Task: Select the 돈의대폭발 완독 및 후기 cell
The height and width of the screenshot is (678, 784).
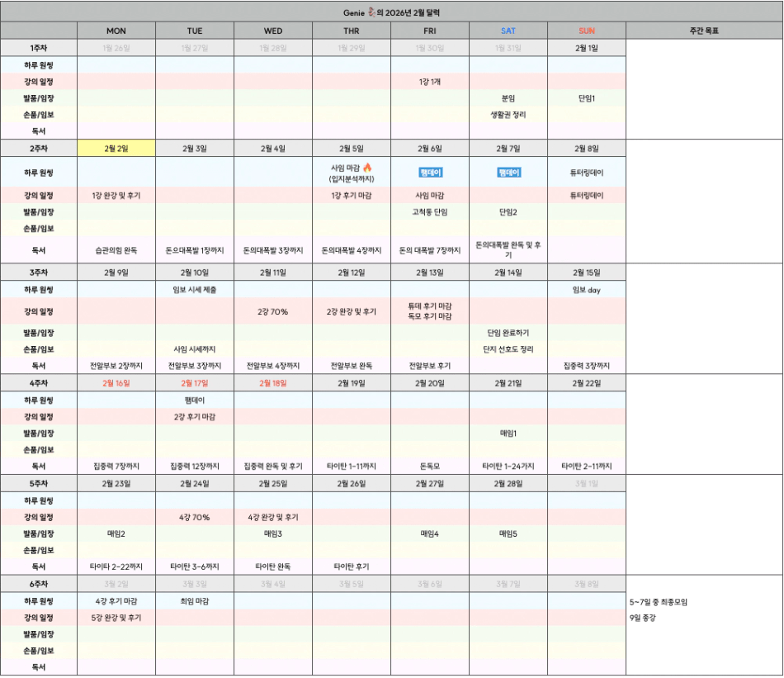Action: click(x=508, y=249)
